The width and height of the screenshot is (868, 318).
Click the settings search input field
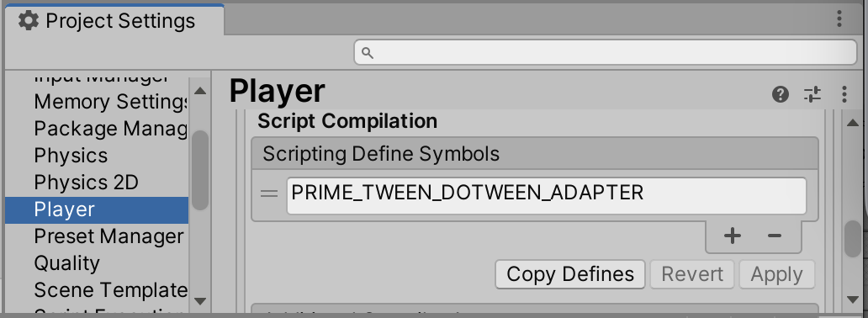click(606, 53)
